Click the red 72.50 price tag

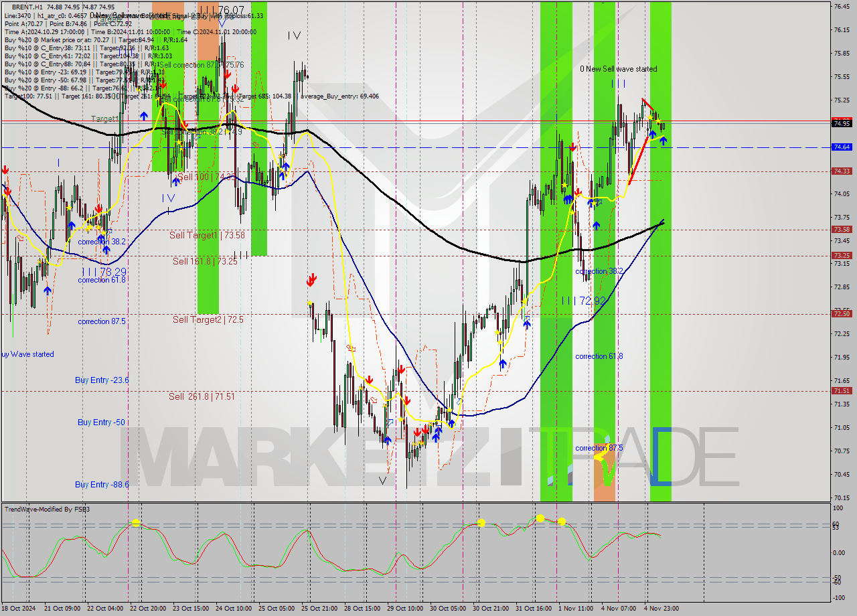(842, 313)
